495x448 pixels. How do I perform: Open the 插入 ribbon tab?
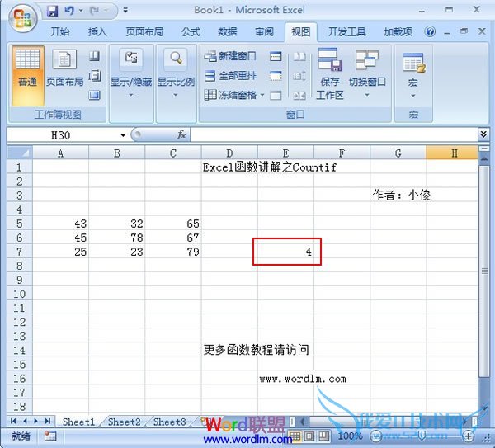(x=97, y=32)
